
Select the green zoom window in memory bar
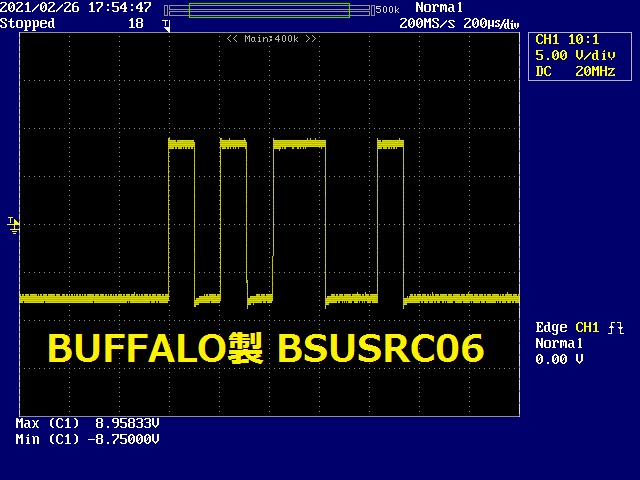point(269,10)
